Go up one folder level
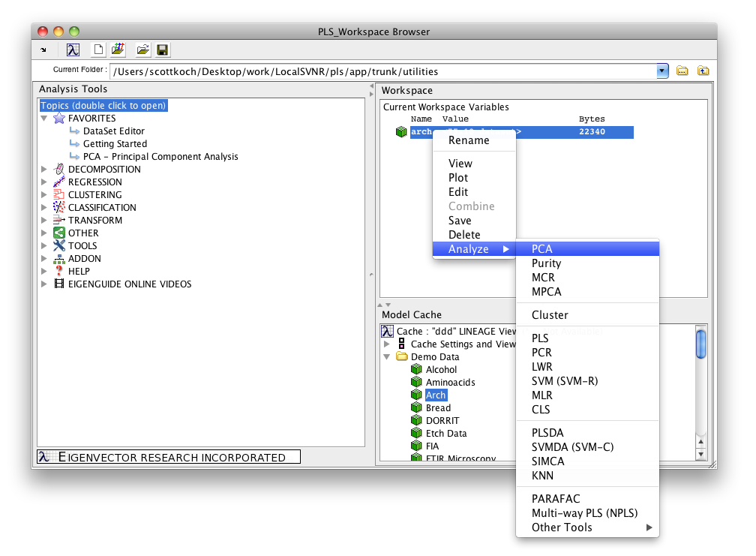 point(703,71)
